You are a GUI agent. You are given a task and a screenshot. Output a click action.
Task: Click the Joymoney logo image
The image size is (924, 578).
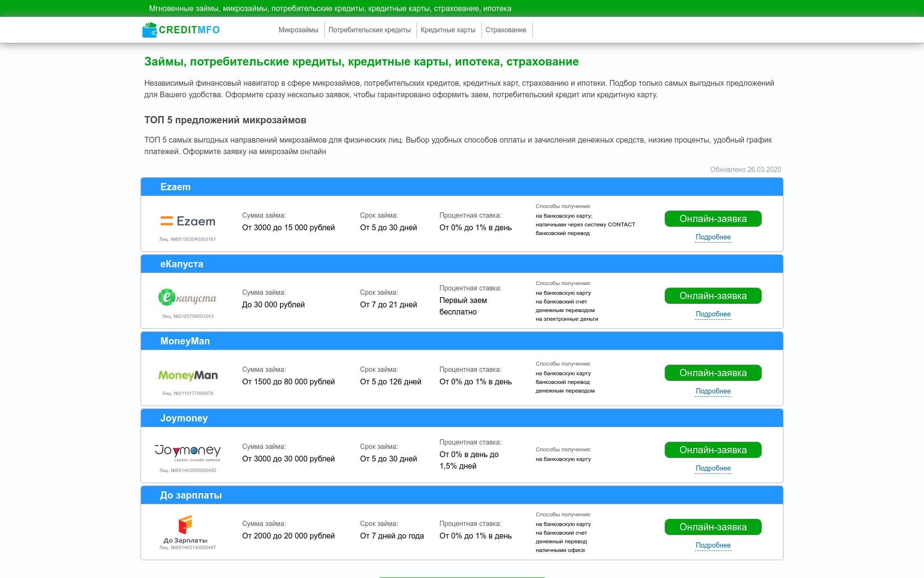[x=188, y=452]
